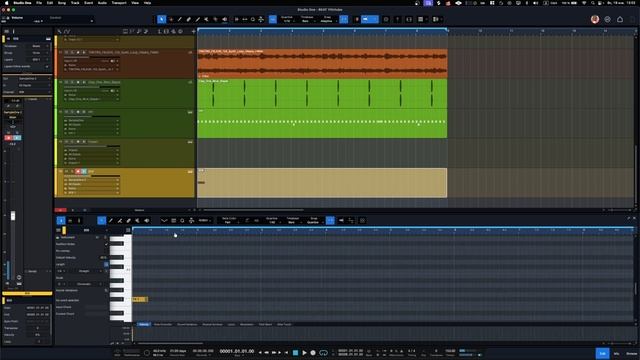Open the Start page home icon
The width and height of the screenshot is (640, 360).
point(620,19)
